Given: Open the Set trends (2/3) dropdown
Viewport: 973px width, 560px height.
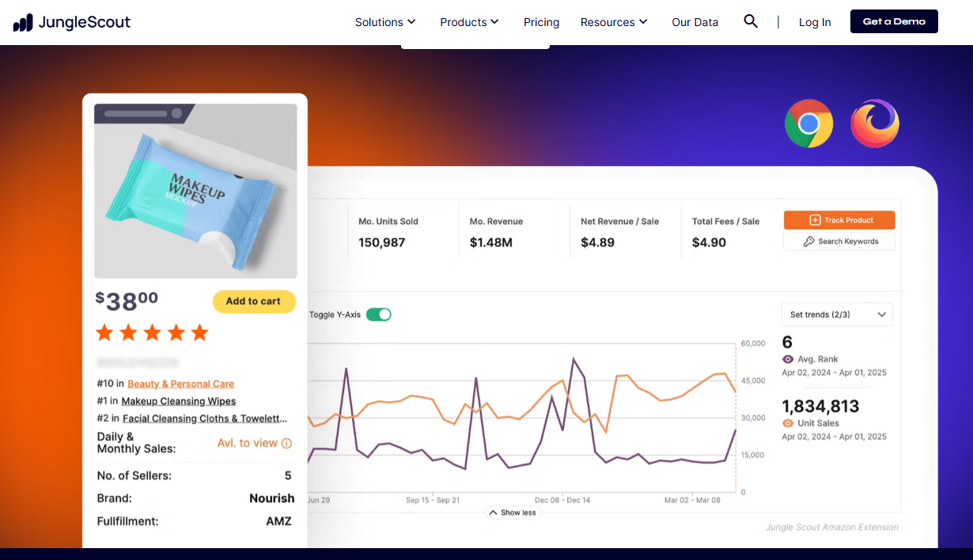Looking at the screenshot, I should click(837, 315).
